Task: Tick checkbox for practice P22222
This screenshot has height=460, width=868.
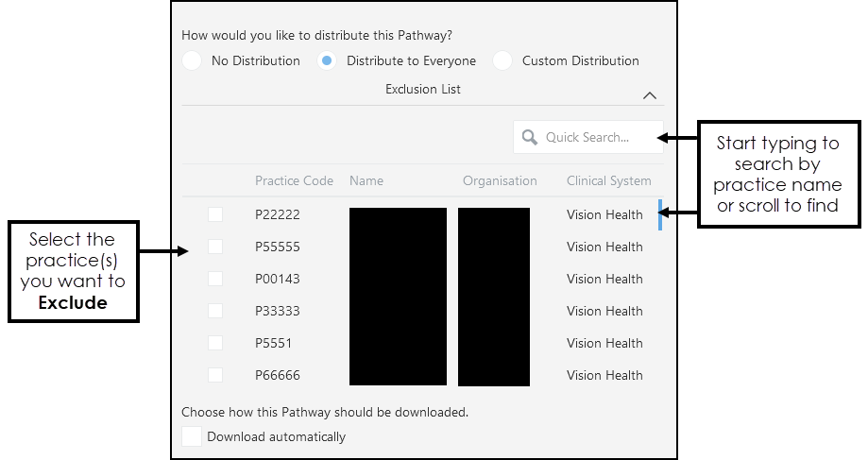Action: point(215,215)
